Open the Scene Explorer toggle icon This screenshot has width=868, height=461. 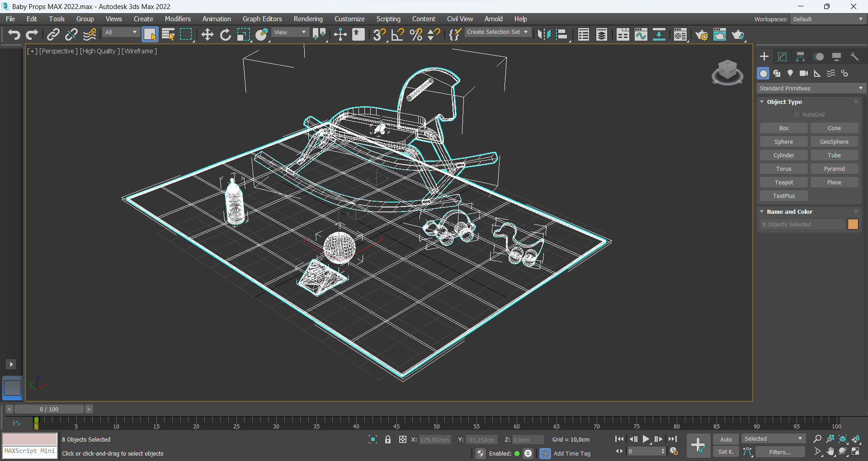584,34
